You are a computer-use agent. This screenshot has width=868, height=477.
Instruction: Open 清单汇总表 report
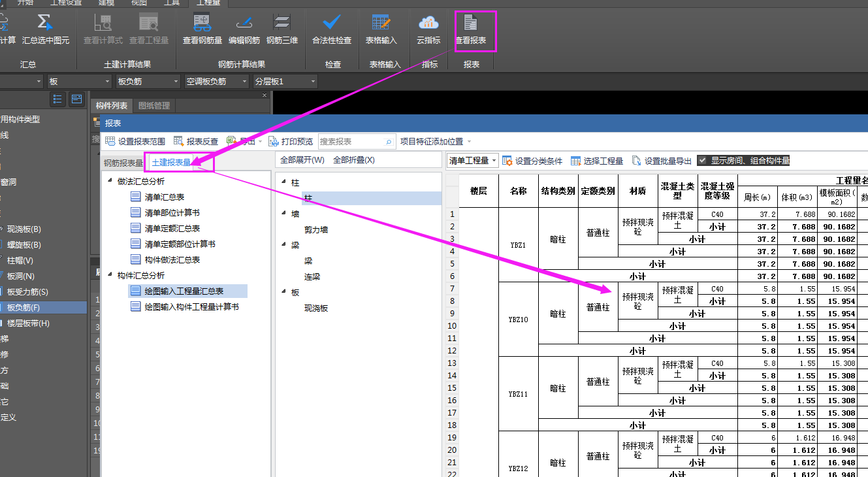pyautogui.click(x=164, y=197)
